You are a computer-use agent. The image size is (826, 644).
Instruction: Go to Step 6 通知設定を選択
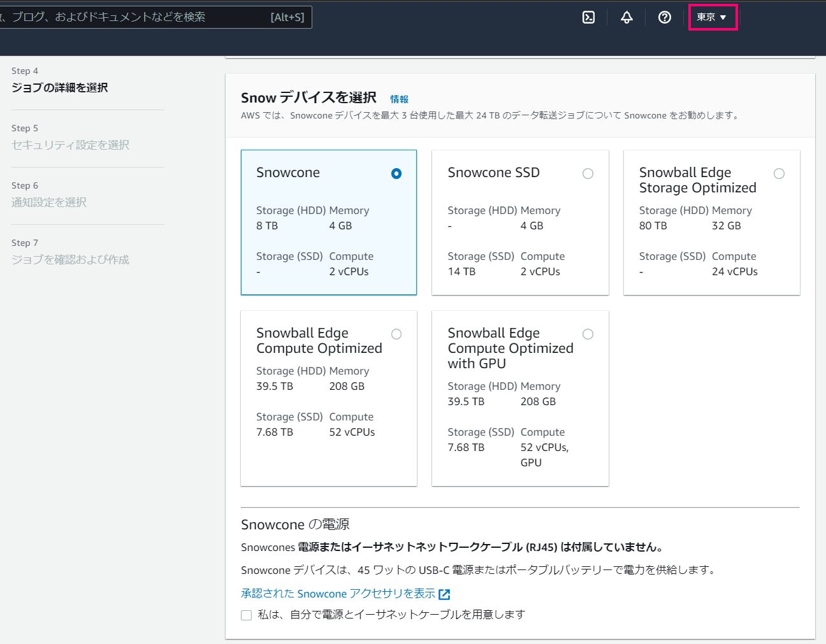pos(49,202)
